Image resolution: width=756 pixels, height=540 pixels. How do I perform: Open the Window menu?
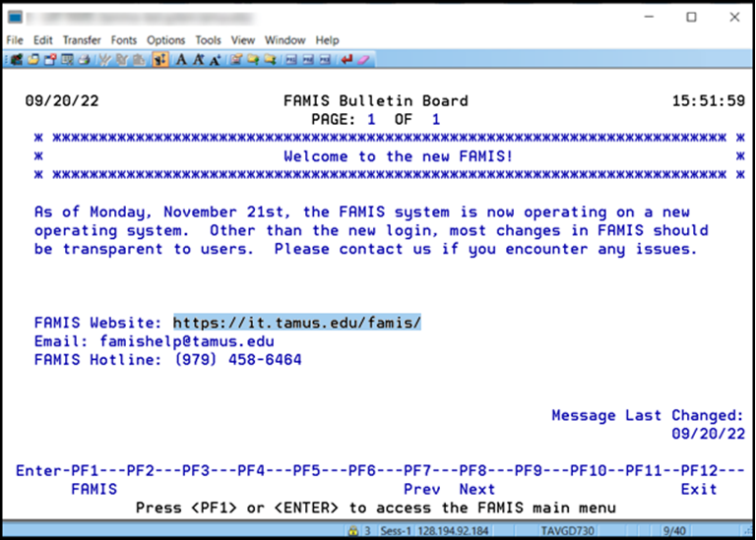click(x=284, y=40)
